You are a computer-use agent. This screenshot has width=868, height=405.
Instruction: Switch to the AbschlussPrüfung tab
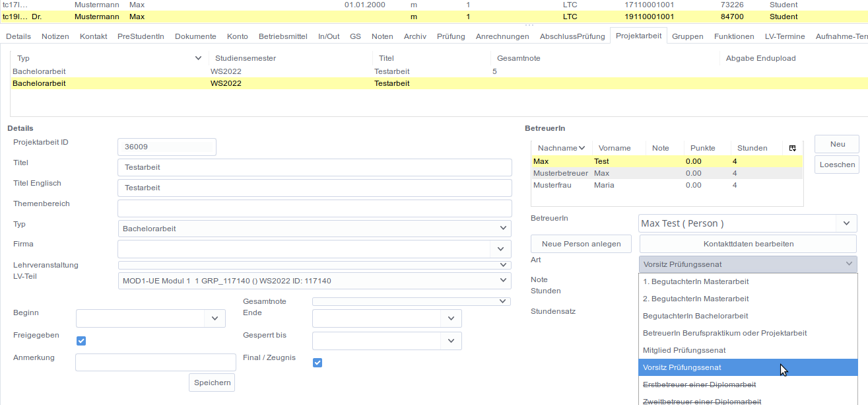point(572,36)
